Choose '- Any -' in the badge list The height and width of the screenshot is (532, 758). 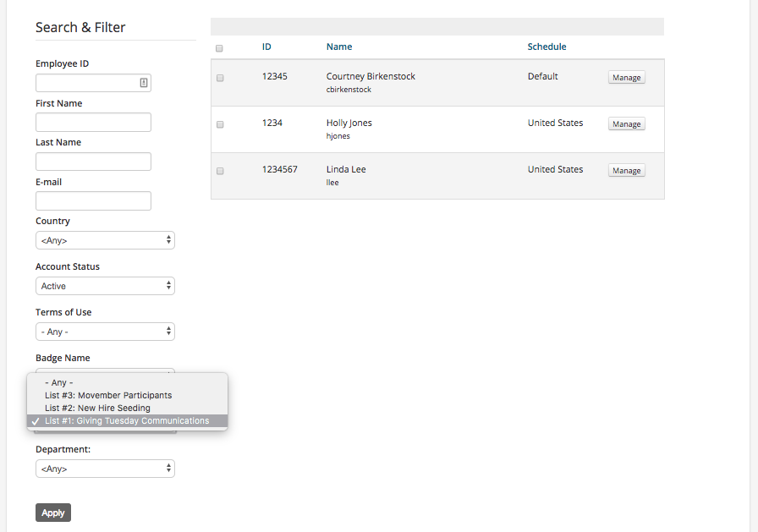click(127, 382)
